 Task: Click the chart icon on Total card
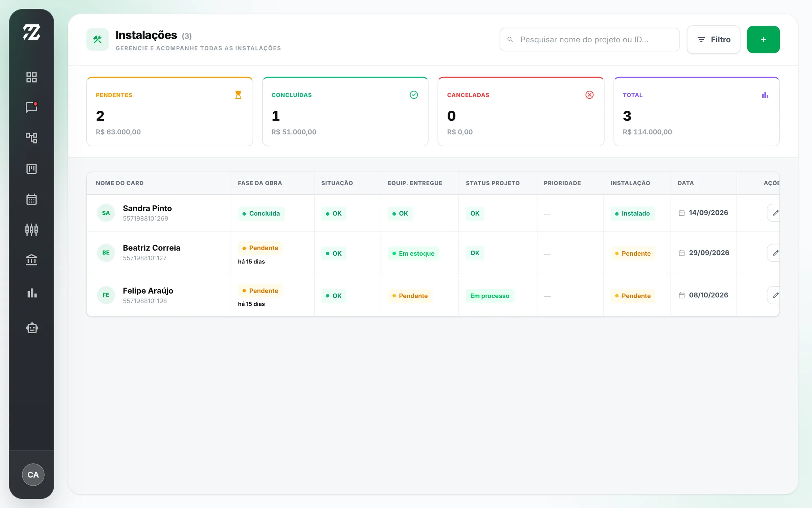click(x=765, y=95)
